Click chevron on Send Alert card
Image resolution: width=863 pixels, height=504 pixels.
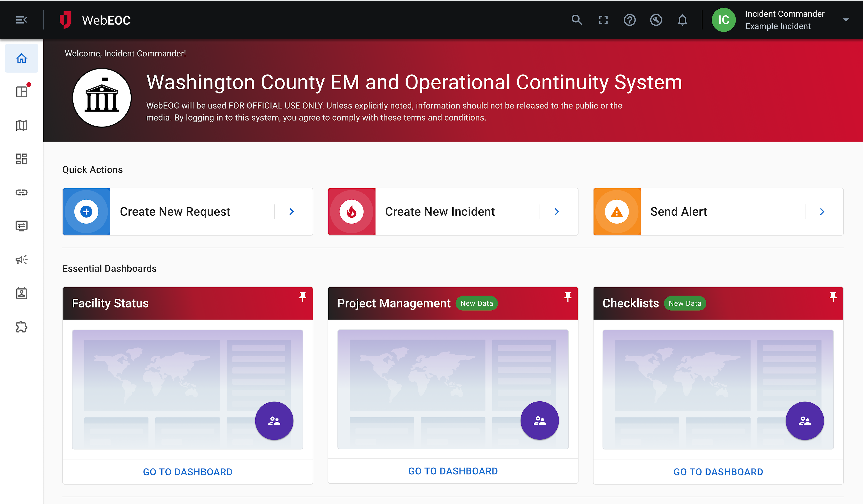click(x=822, y=212)
